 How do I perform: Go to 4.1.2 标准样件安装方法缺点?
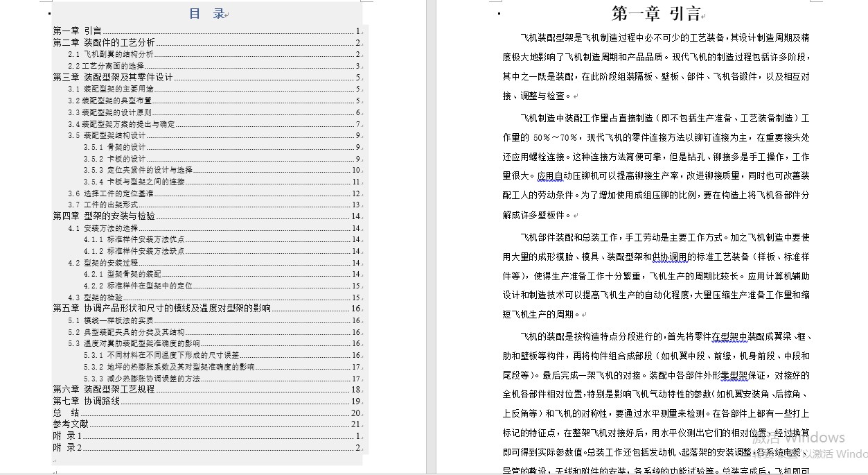click(x=222, y=251)
